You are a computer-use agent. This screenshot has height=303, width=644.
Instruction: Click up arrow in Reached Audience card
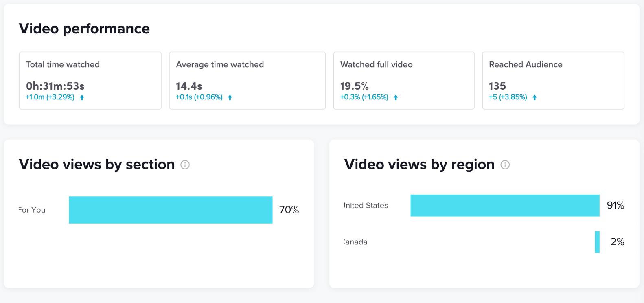pos(534,97)
